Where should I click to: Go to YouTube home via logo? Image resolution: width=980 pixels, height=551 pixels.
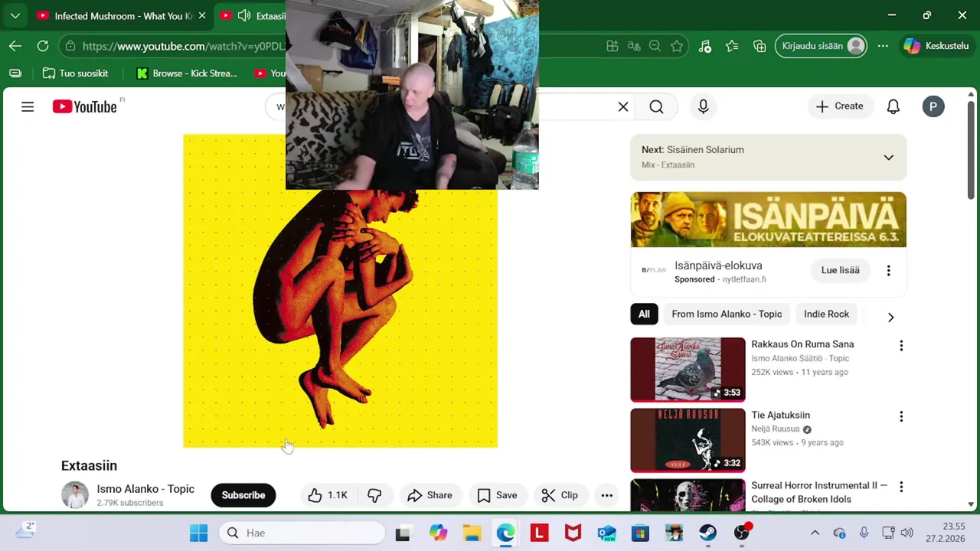(84, 106)
